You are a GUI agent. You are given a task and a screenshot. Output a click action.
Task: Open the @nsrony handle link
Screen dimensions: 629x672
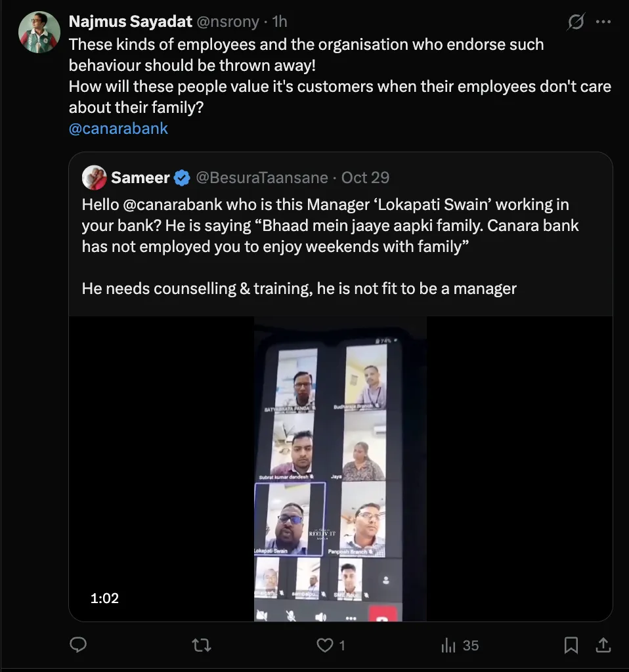(228, 22)
